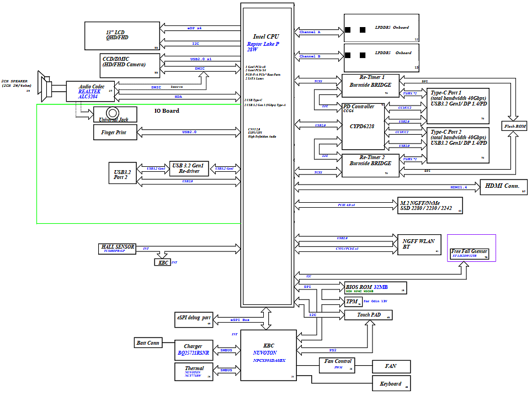Click the Channel A bus label

tap(310, 32)
